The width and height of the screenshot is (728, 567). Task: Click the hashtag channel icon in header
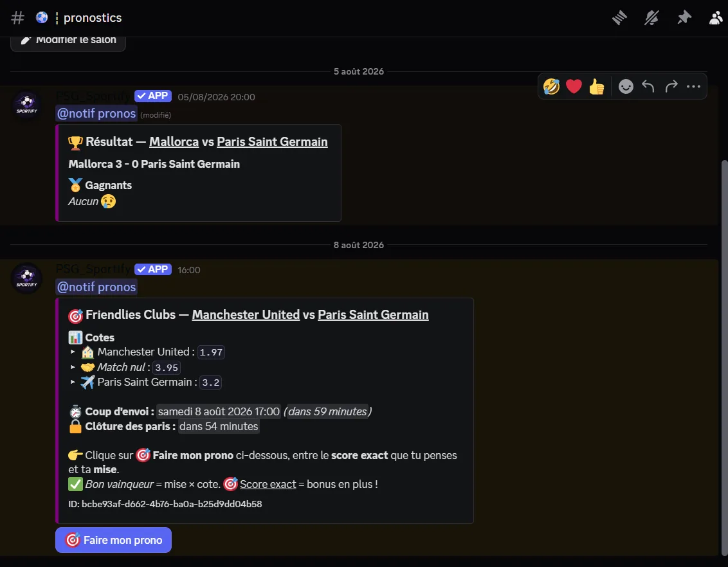pyautogui.click(x=17, y=17)
